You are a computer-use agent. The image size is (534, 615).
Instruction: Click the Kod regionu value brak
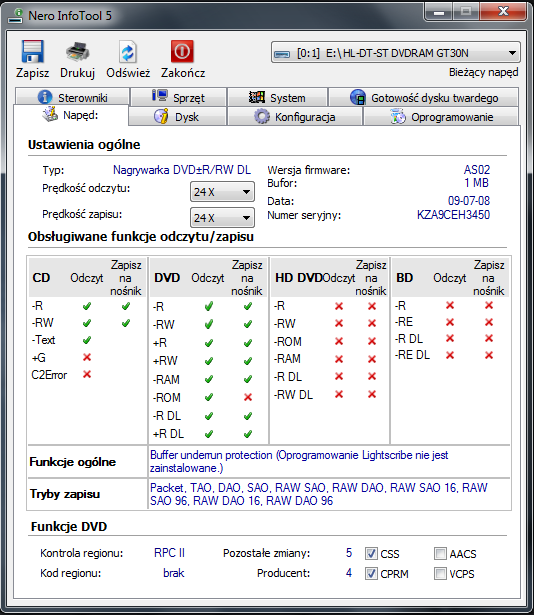click(173, 573)
